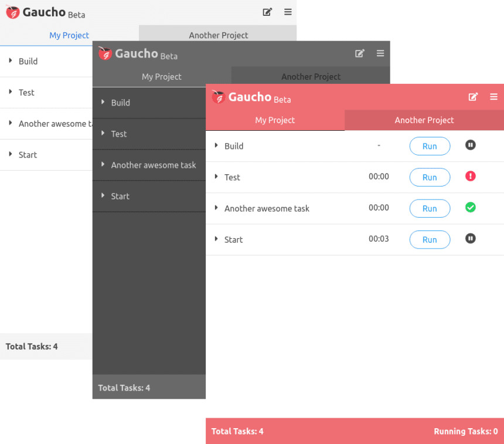Run Another awesome task
504x444 pixels.
point(430,208)
